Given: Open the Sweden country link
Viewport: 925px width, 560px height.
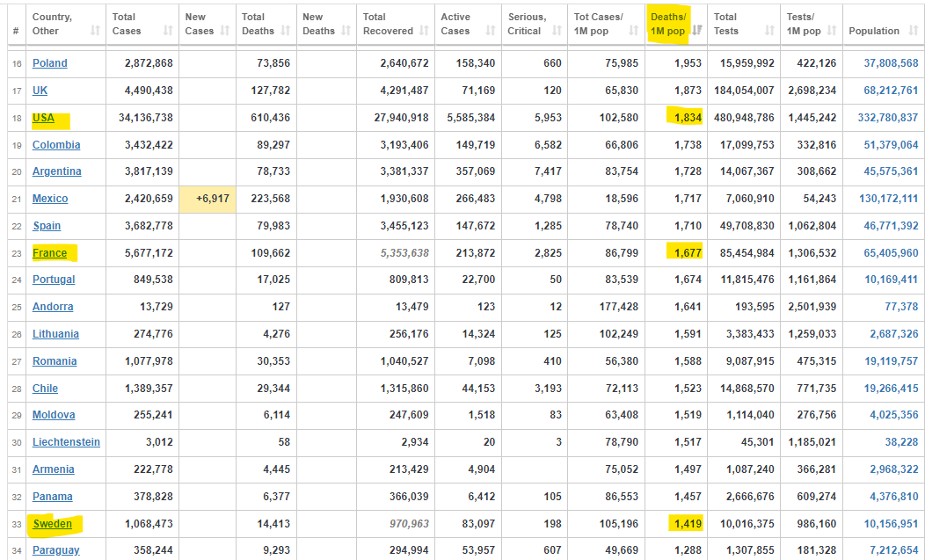Looking at the screenshot, I should (53, 523).
